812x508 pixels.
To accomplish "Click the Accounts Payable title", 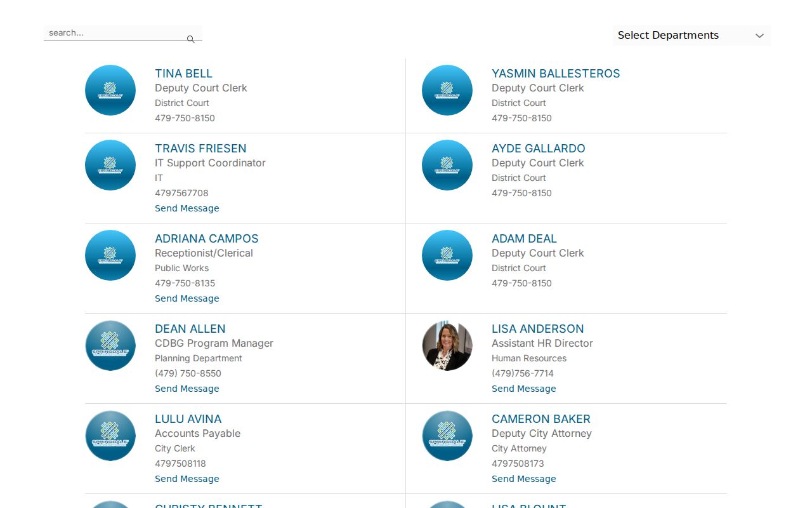I will pyautogui.click(x=197, y=434).
